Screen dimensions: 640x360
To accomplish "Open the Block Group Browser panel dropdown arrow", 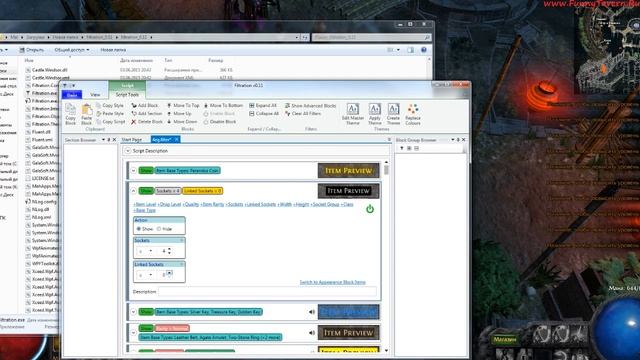I will [453, 140].
